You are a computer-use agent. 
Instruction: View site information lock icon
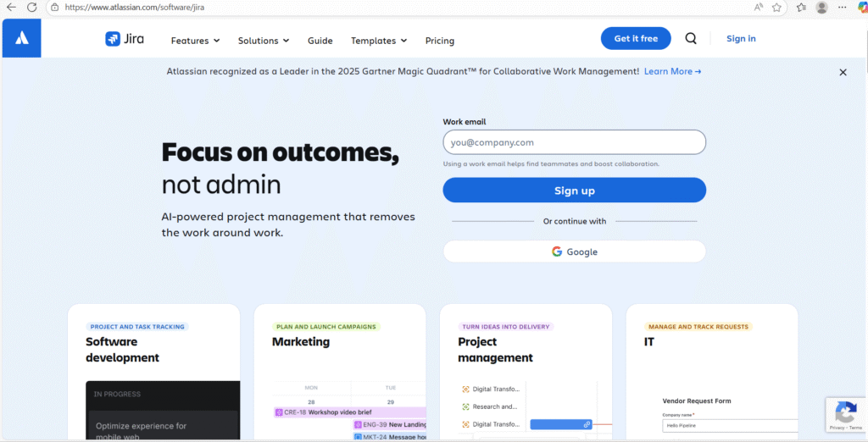54,7
